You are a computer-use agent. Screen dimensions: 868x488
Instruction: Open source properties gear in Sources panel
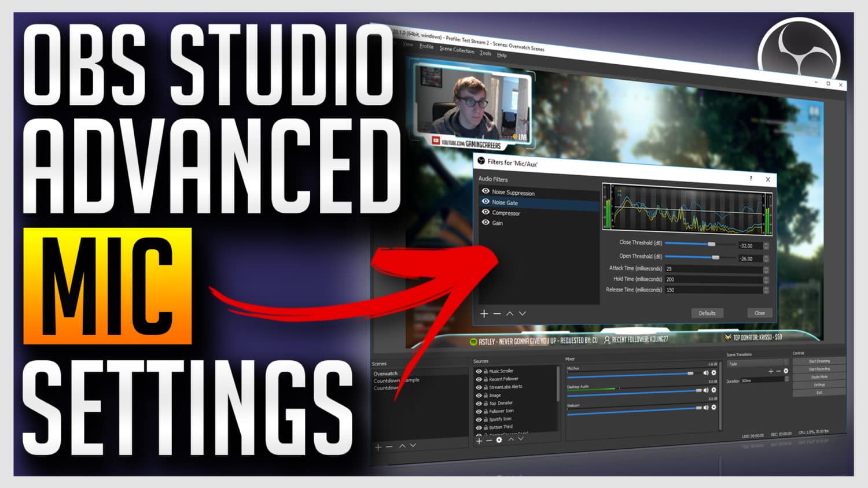pyautogui.click(x=499, y=440)
